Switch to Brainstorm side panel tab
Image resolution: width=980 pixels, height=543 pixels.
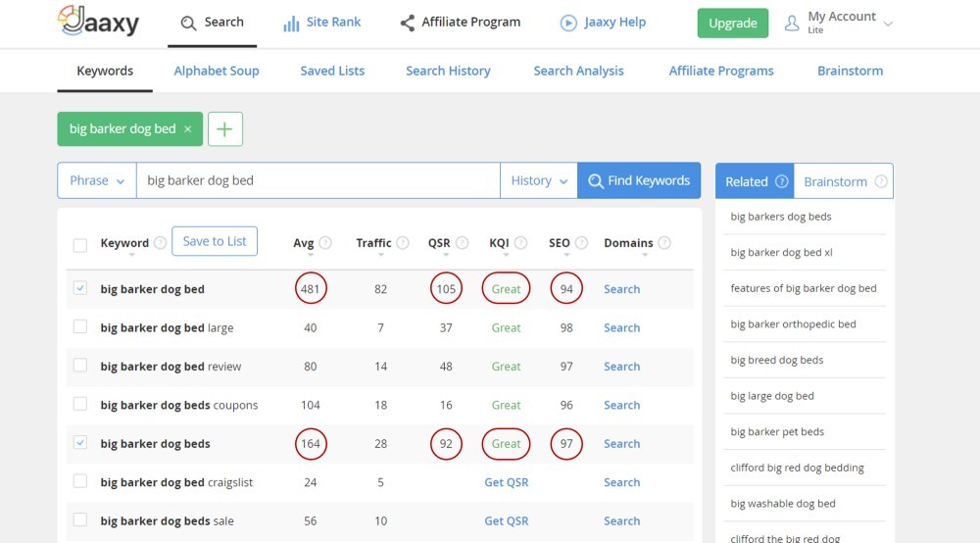pos(843,181)
